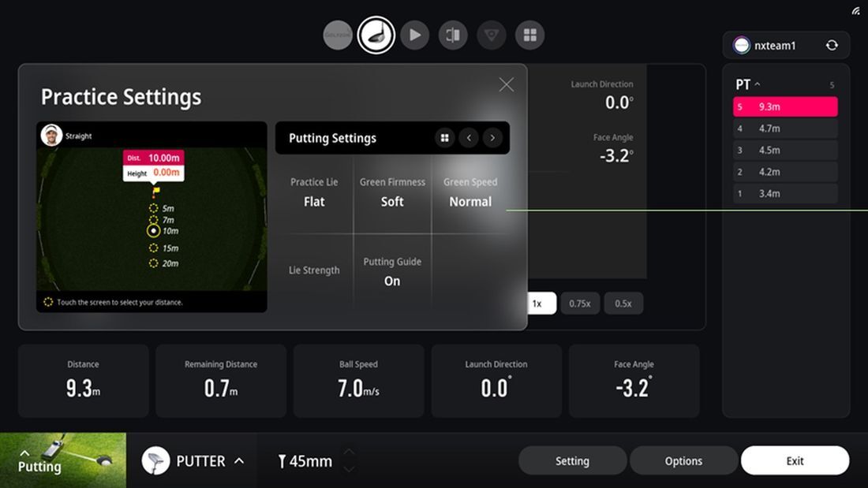Click the nxteam1 user profile avatar
868x488 pixels.
click(x=741, y=46)
